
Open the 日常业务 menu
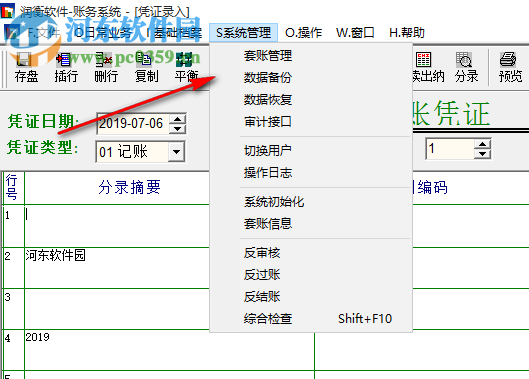click(102, 33)
